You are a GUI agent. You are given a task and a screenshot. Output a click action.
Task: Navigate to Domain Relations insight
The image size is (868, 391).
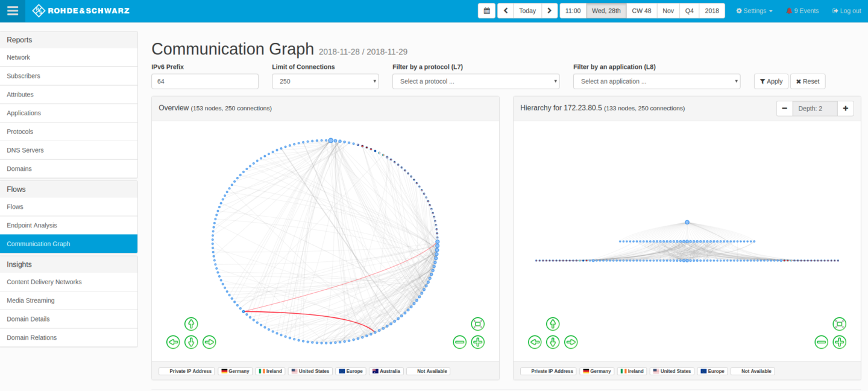tap(32, 337)
